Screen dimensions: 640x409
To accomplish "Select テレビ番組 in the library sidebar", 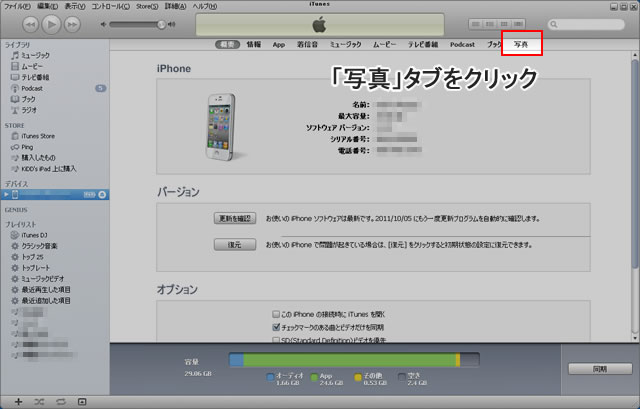I will point(35,77).
